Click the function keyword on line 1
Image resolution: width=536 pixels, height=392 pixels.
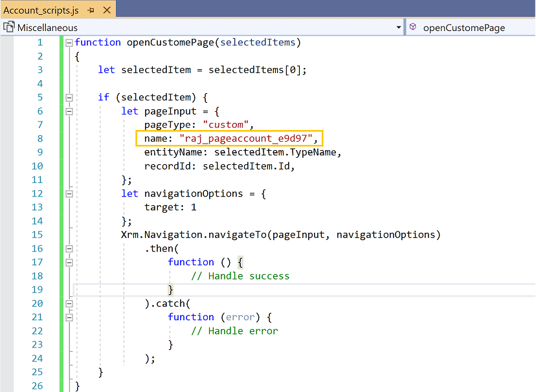point(98,42)
